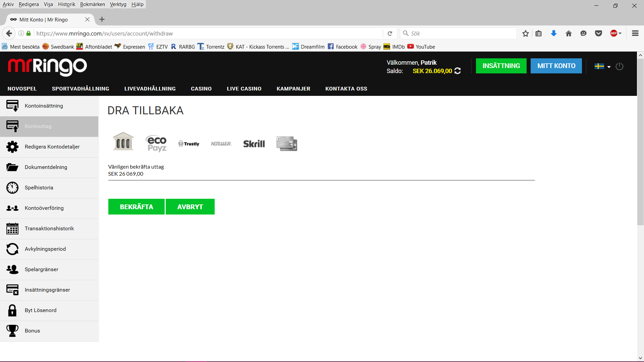Refresh the account balance

458,71
